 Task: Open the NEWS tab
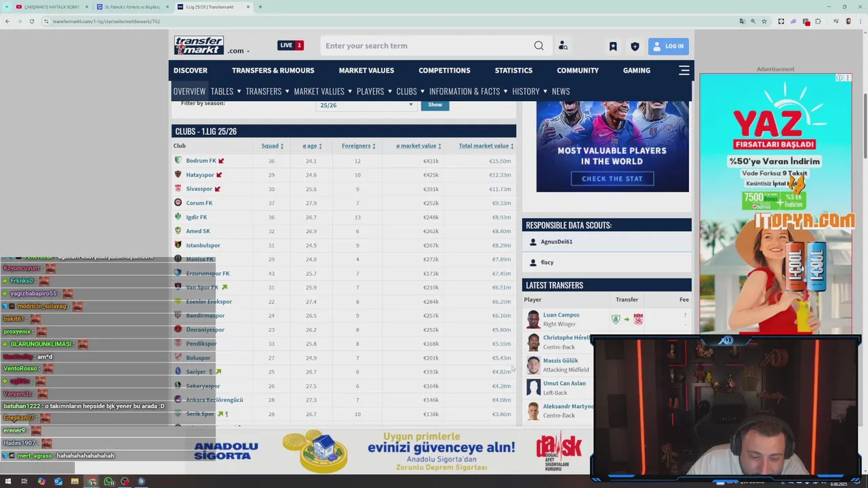pyautogui.click(x=561, y=91)
